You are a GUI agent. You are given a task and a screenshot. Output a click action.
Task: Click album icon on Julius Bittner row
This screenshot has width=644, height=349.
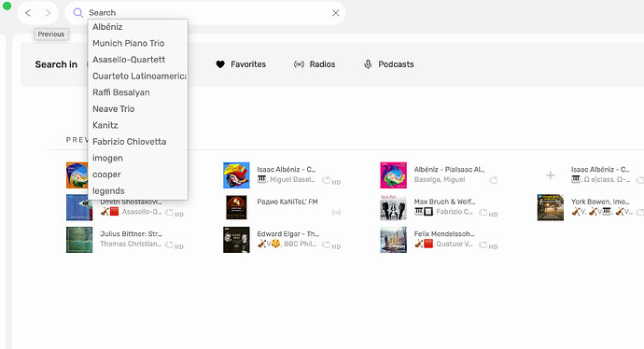(169, 244)
